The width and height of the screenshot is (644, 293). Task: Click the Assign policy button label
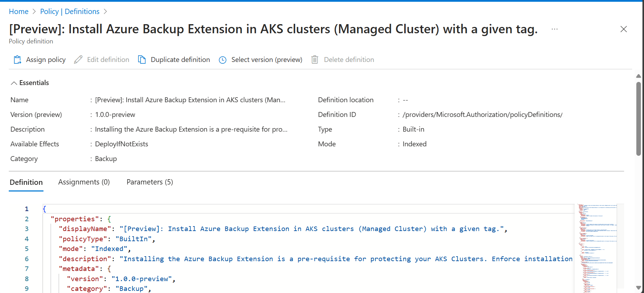[46, 60]
